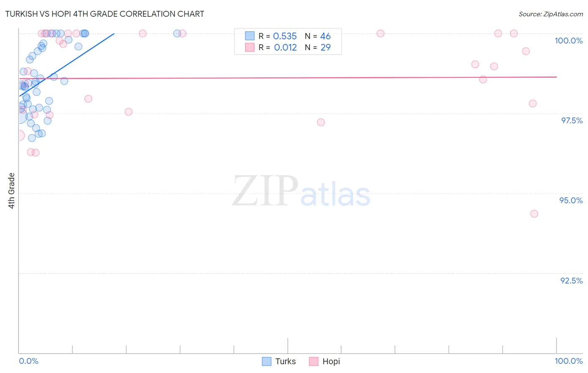The height and width of the screenshot is (373, 588).
Task: Click the N = 46 value in legend
Action: [x=318, y=36]
